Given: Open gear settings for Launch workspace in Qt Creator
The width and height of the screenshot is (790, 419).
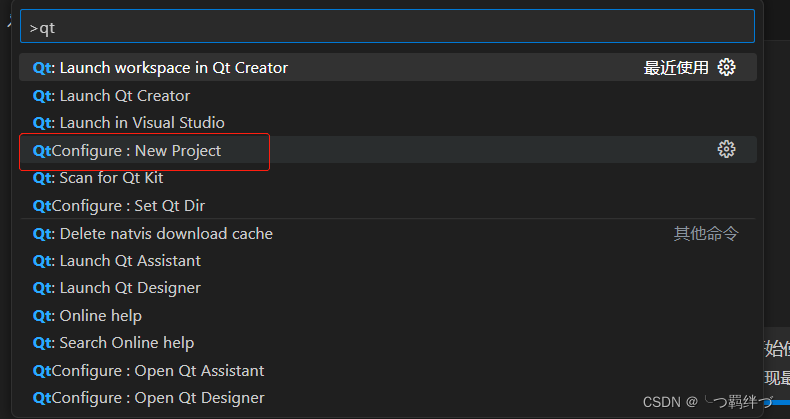Looking at the screenshot, I should (726, 67).
